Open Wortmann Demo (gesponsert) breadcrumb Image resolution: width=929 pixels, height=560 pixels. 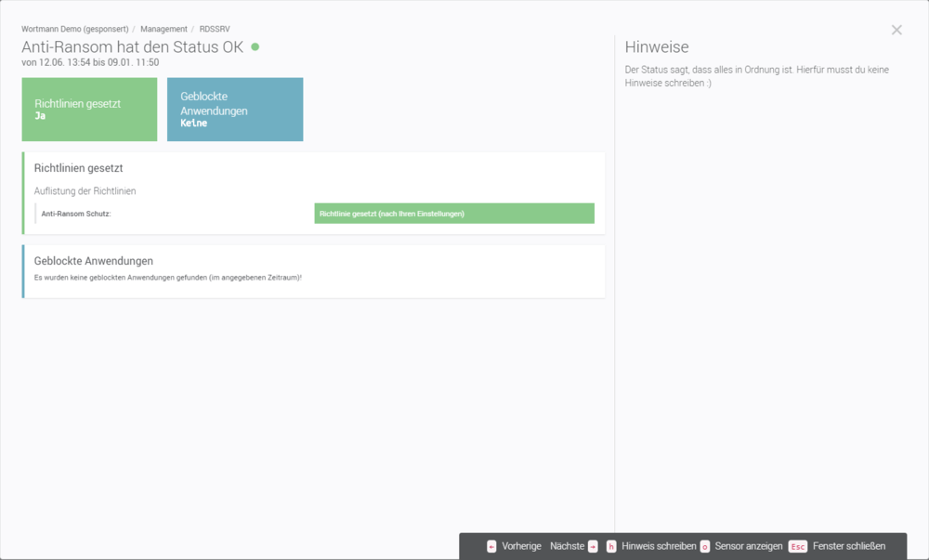click(x=74, y=29)
